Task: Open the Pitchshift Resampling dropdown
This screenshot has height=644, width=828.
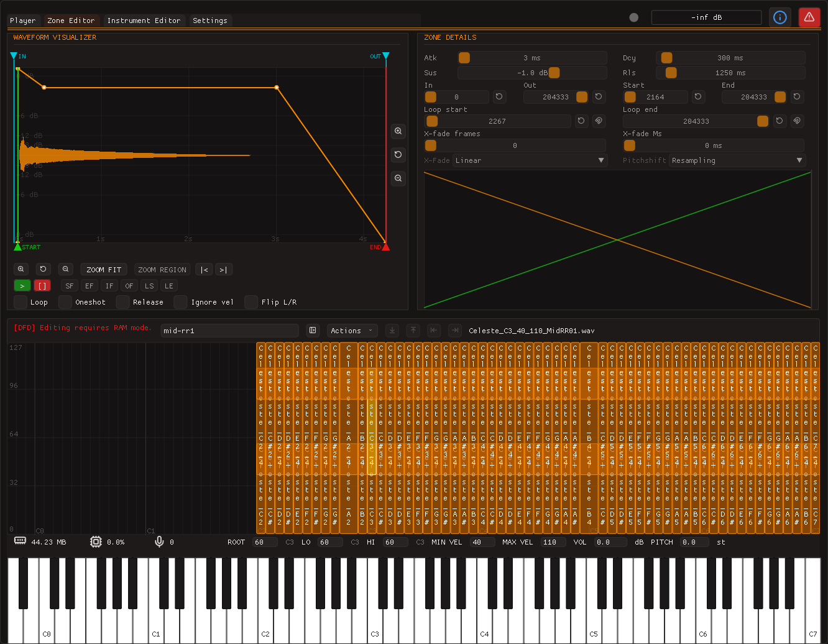Action: tap(737, 160)
